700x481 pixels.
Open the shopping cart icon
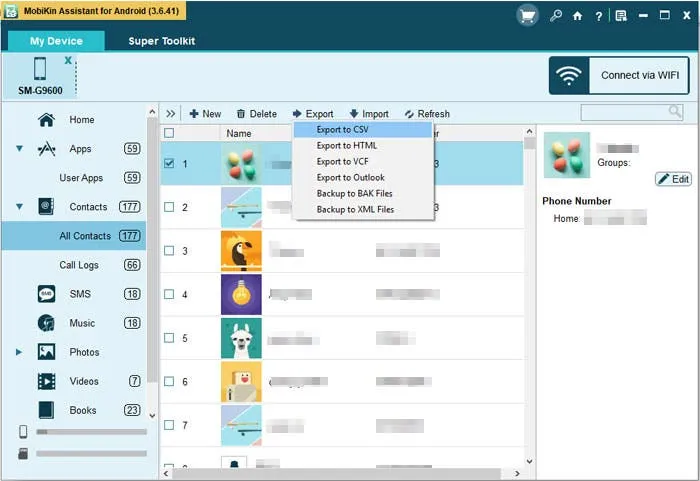[527, 16]
